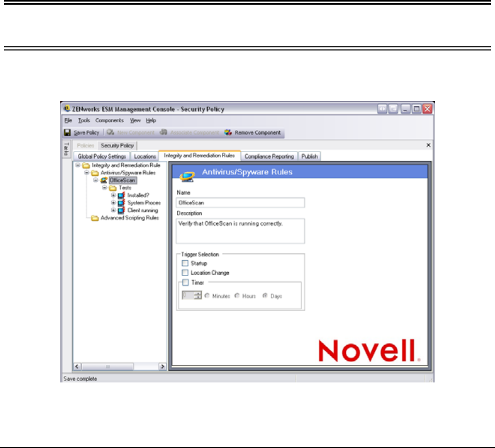Select OfficeScan in the rules tree
495x448 pixels.
pos(123,181)
